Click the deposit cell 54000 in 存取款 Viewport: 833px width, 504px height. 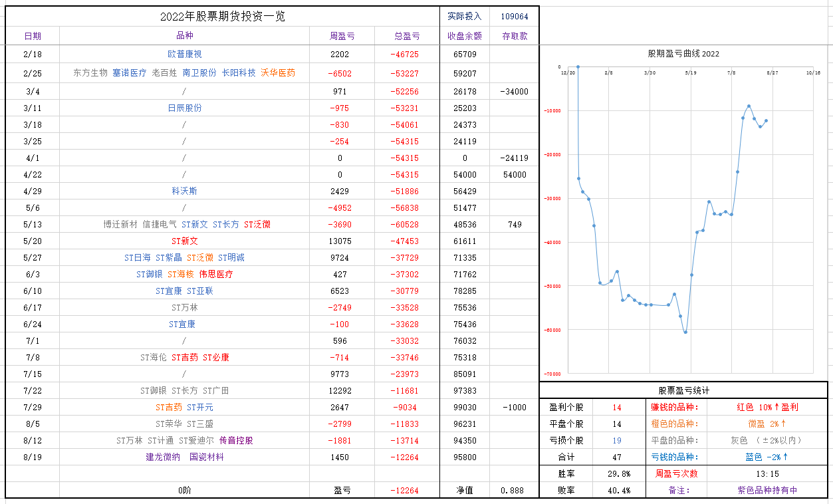515,175
